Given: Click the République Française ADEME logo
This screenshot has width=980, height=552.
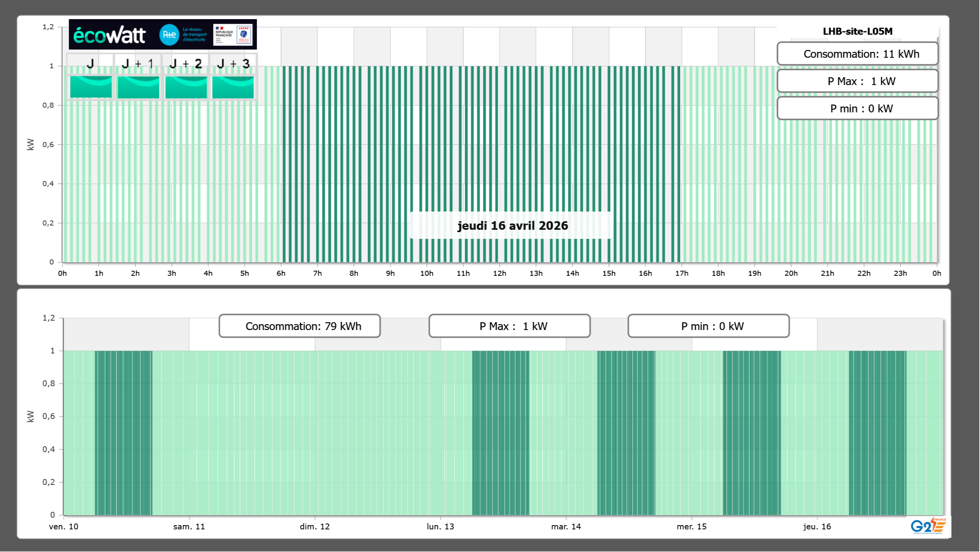Looking at the screenshot, I should [233, 35].
